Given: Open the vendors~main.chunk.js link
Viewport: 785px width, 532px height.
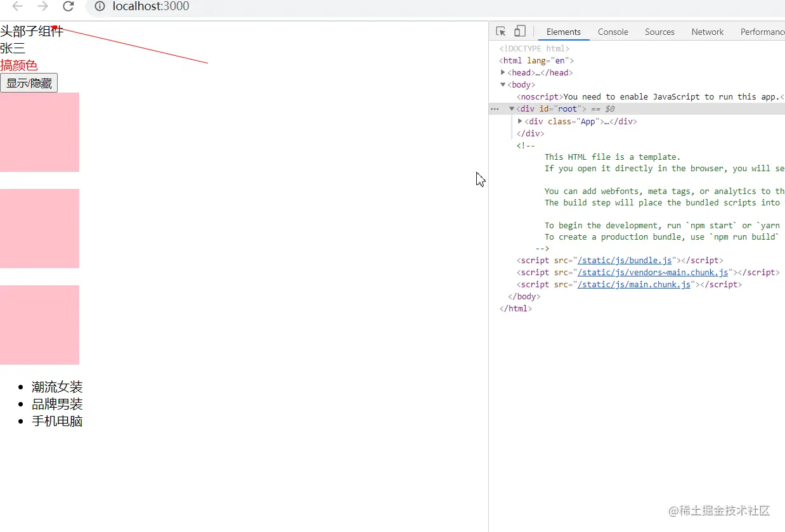Looking at the screenshot, I should pyautogui.click(x=653, y=273).
